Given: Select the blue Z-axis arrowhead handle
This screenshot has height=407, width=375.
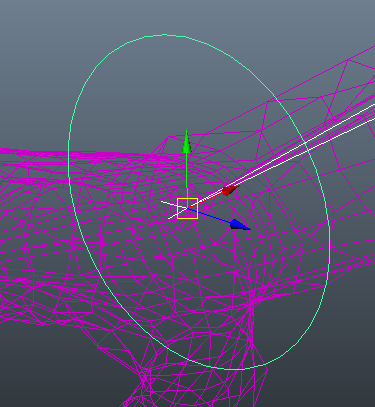Looking at the screenshot, I should pyautogui.click(x=240, y=225).
